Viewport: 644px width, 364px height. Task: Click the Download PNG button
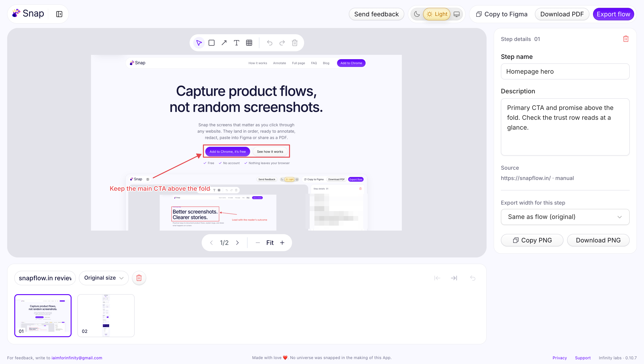598,240
